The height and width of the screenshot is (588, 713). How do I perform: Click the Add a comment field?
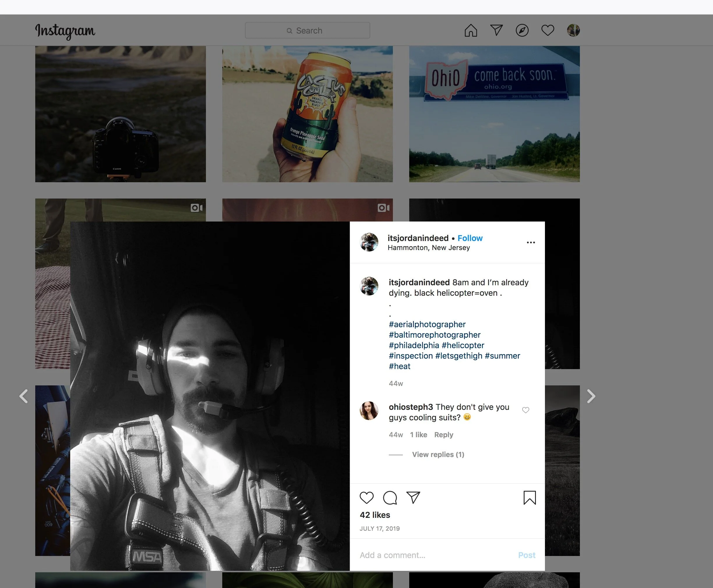click(x=434, y=555)
